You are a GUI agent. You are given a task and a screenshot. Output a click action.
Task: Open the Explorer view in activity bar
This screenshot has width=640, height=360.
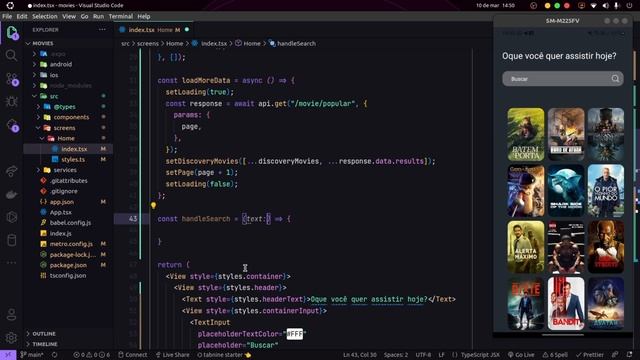pyautogui.click(x=11, y=32)
